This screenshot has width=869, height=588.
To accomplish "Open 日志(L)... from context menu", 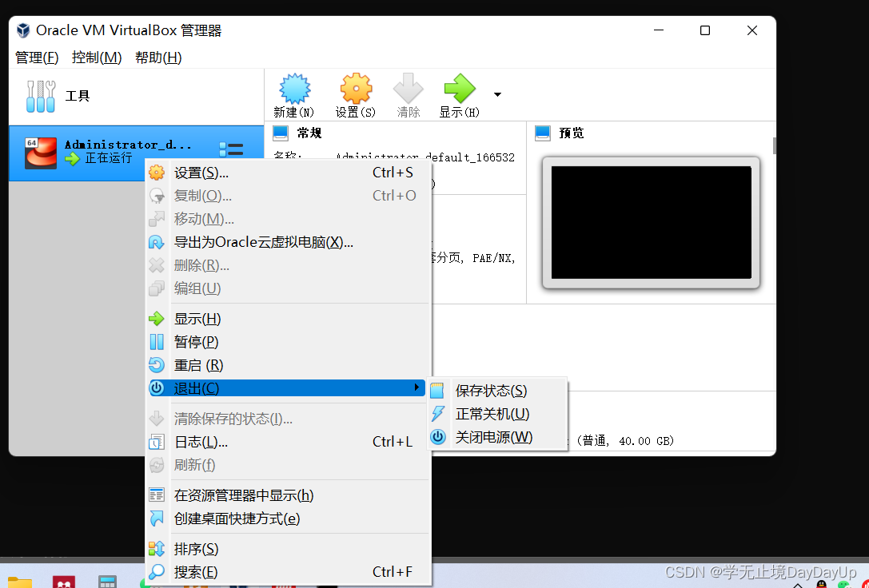I will pyautogui.click(x=288, y=442).
